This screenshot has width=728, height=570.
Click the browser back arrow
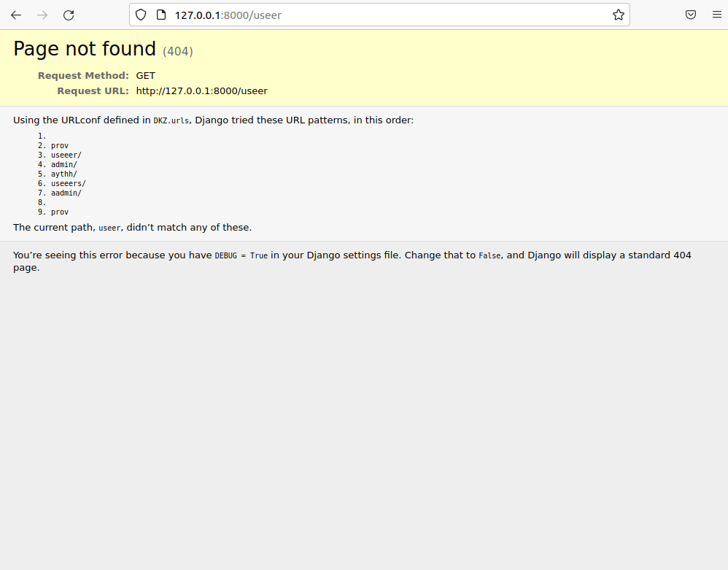tap(16, 15)
